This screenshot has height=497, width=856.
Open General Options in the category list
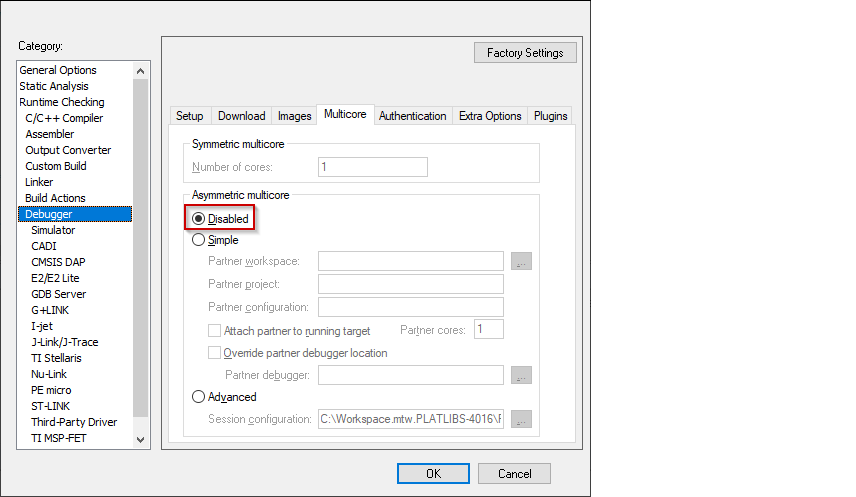pos(58,70)
